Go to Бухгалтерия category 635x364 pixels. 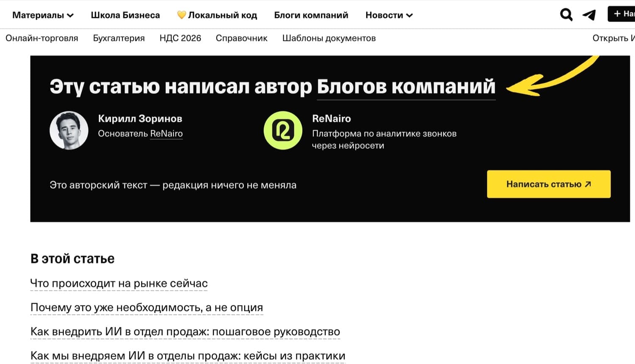click(x=119, y=38)
